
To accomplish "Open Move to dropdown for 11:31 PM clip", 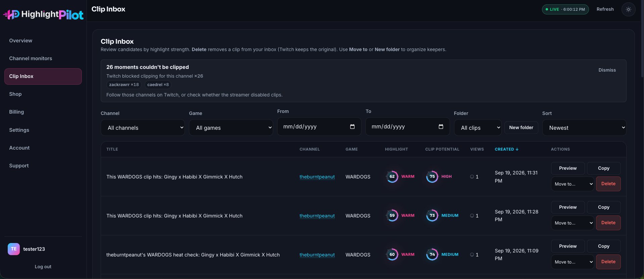I will pyautogui.click(x=572, y=184).
